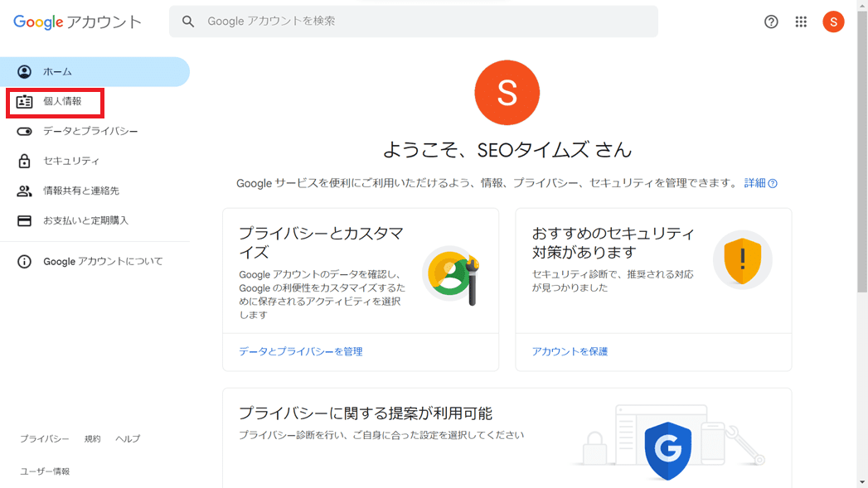Open the Google apps grid icon
The image size is (868, 488).
(801, 22)
